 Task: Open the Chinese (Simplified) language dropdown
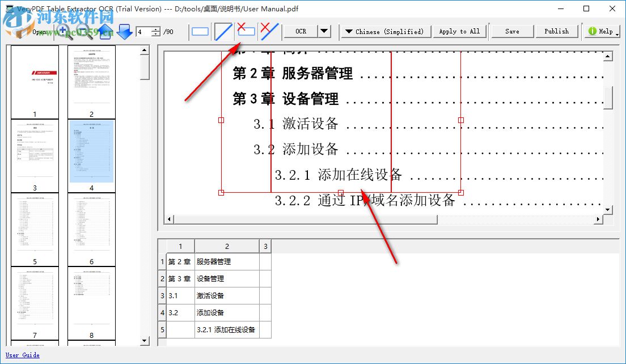(386, 31)
